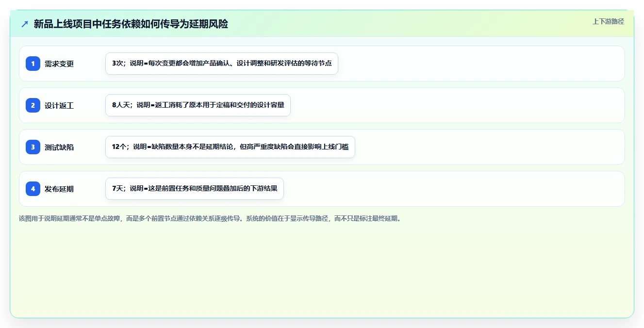The width and height of the screenshot is (644, 328).
Task: Click the 12个 description box
Action: pyautogui.click(x=230, y=147)
